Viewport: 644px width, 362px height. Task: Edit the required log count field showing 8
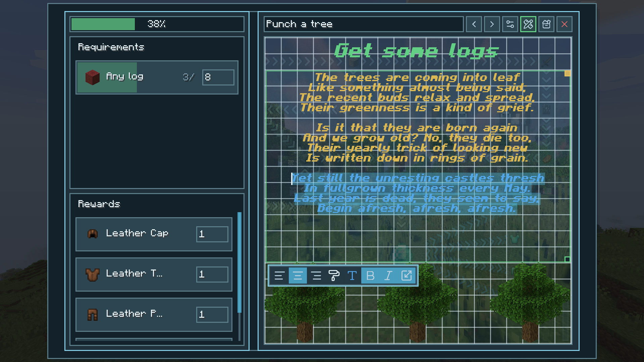pos(218,77)
